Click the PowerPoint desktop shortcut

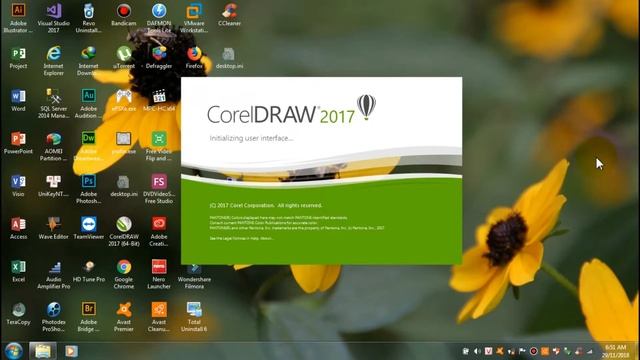click(18, 143)
